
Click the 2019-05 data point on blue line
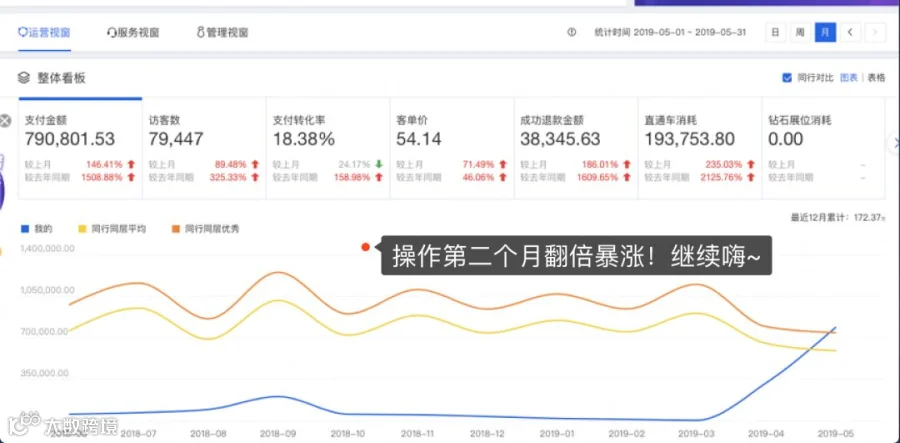click(835, 328)
